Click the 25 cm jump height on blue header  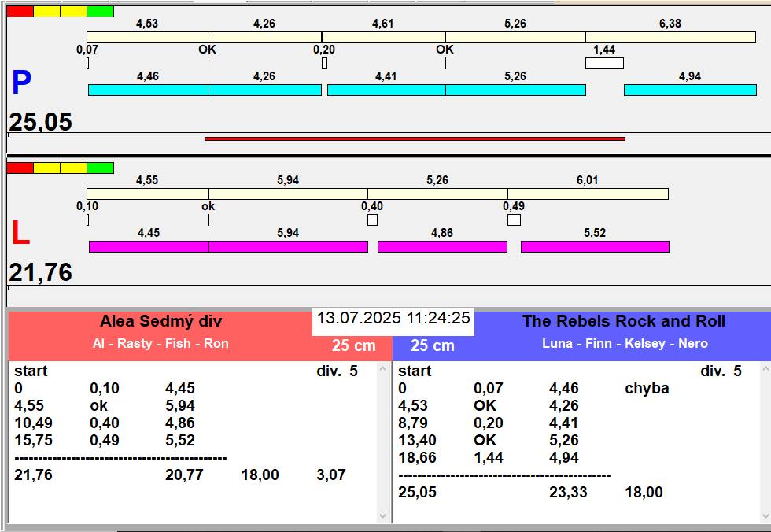click(x=432, y=345)
